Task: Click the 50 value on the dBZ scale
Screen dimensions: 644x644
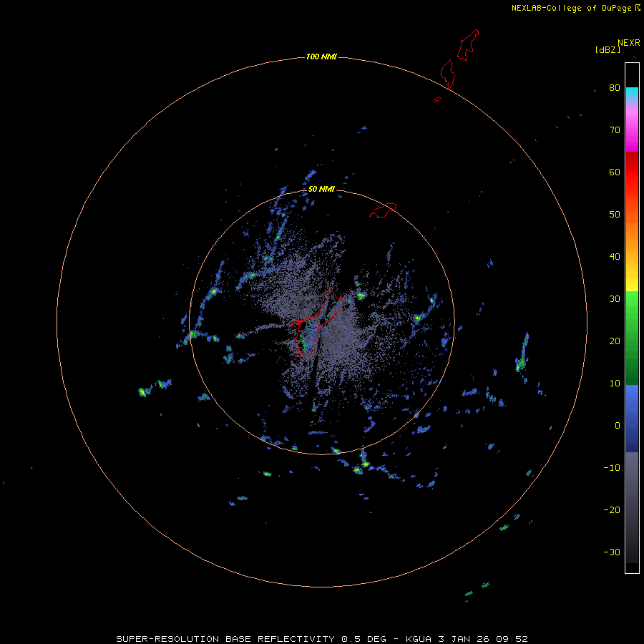Action: pos(615,215)
